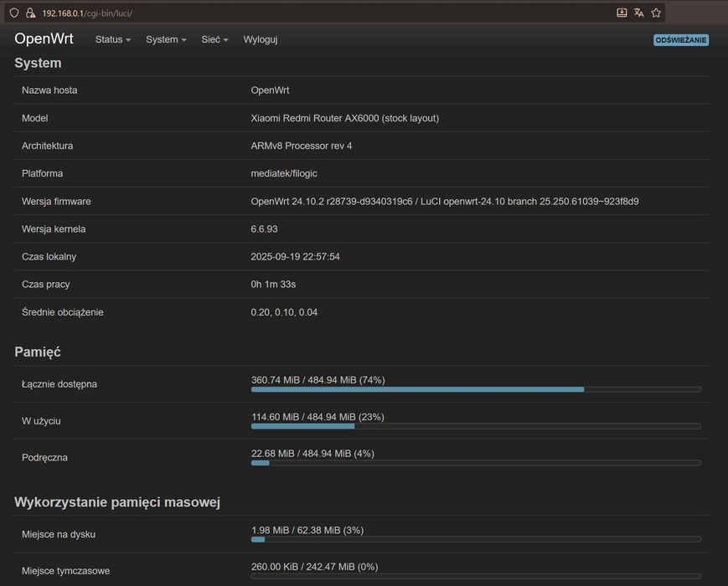Click the load average 0.20, 0.10, 0.04
Screen dimensions: 728x586
click(284, 312)
